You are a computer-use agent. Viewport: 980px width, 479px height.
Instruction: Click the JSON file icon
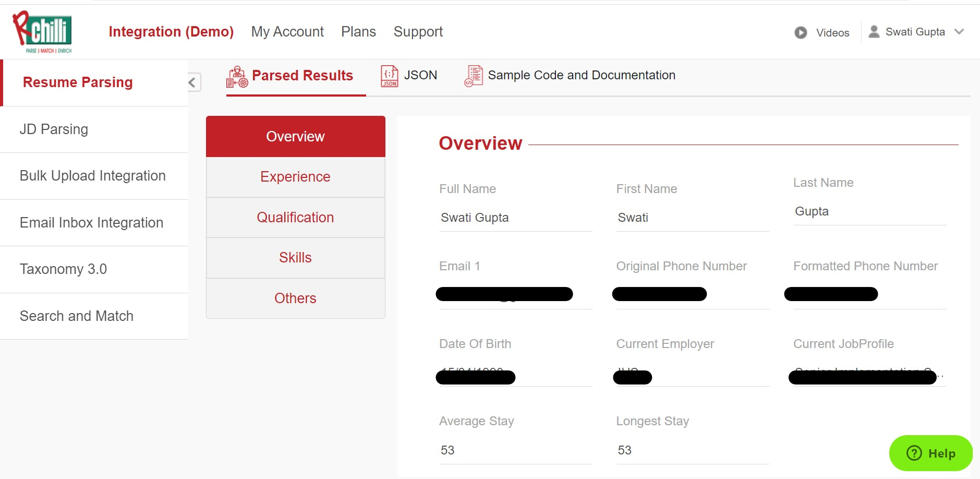pos(390,76)
